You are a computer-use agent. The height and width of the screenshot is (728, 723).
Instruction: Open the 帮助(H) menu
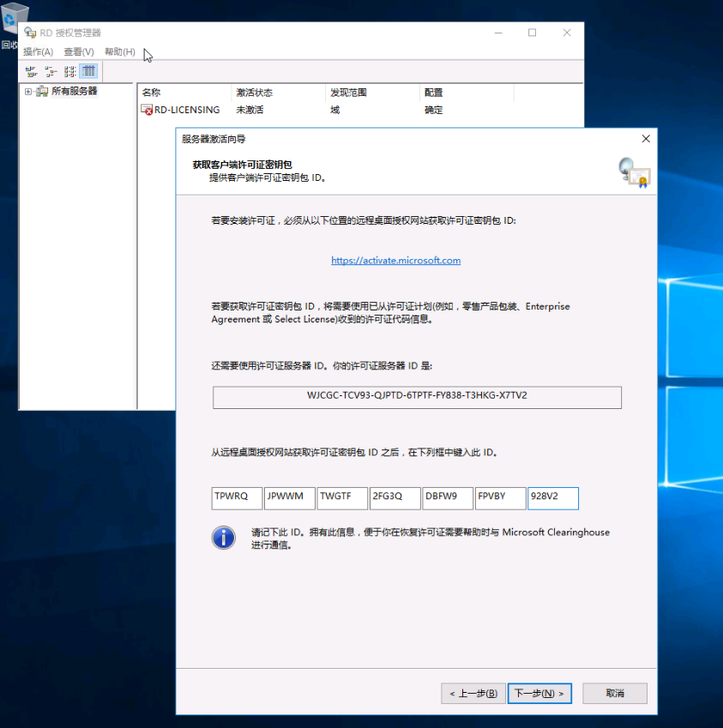120,52
